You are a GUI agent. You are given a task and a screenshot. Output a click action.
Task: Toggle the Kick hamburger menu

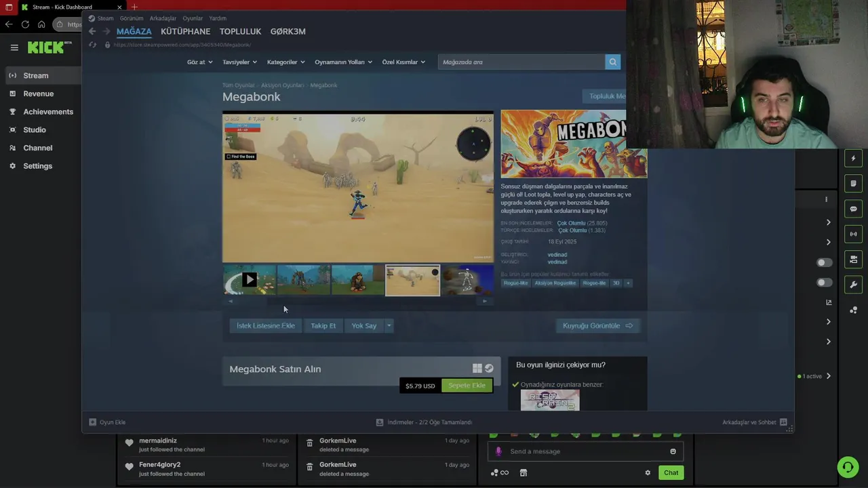pyautogui.click(x=14, y=47)
